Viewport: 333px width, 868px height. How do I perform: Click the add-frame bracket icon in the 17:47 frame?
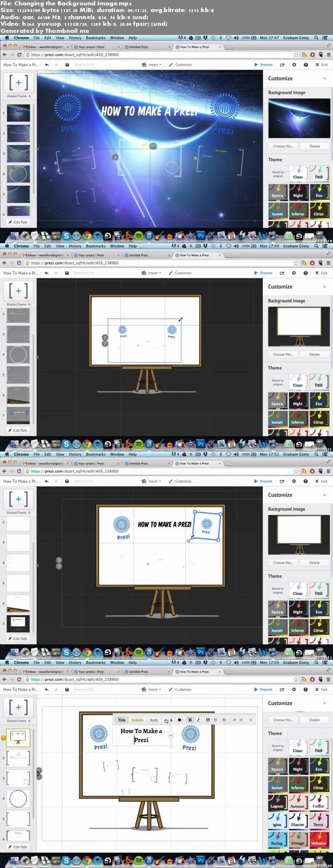[x=19, y=82]
